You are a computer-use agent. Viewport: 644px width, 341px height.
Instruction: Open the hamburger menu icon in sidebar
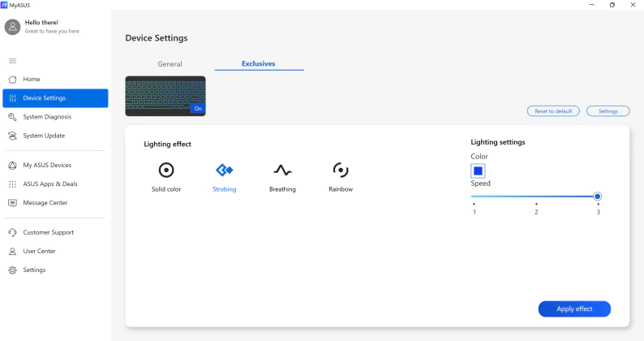point(13,61)
